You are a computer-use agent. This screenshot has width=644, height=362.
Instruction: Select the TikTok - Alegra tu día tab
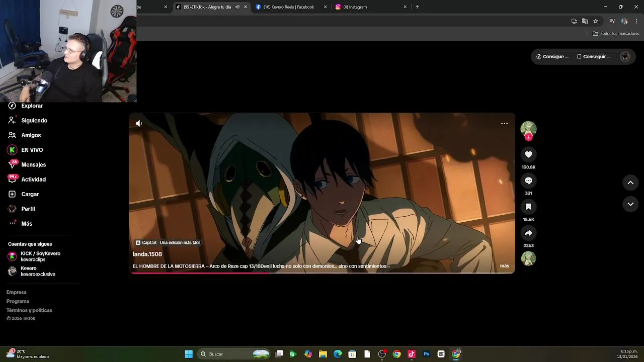tap(206, 7)
